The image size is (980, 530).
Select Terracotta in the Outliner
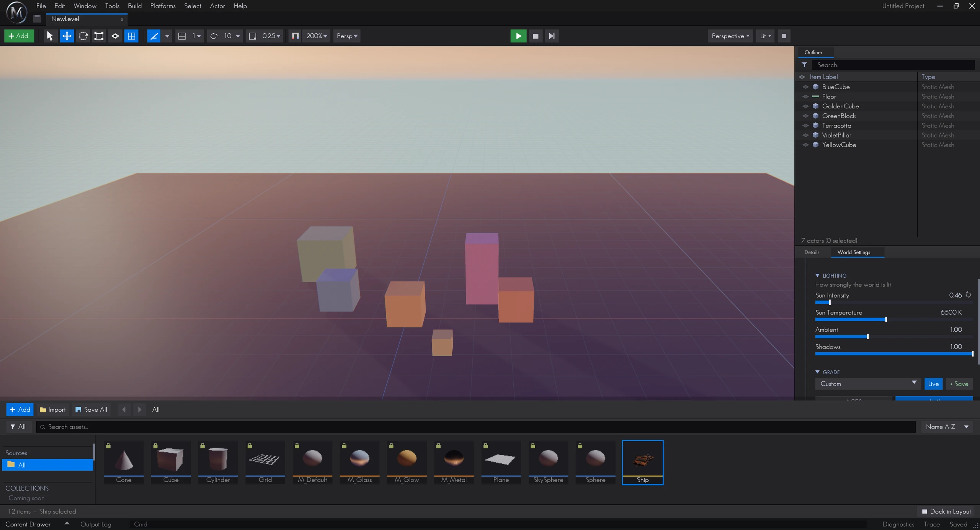coord(836,126)
